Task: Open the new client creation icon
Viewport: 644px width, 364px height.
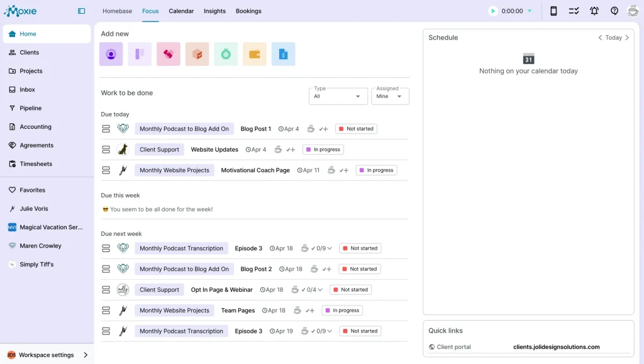Action: point(111,54)
